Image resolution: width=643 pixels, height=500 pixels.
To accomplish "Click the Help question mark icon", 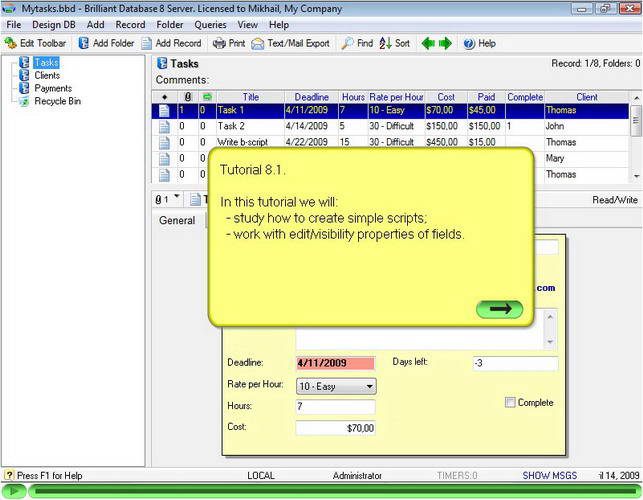I will pos(469,43).
